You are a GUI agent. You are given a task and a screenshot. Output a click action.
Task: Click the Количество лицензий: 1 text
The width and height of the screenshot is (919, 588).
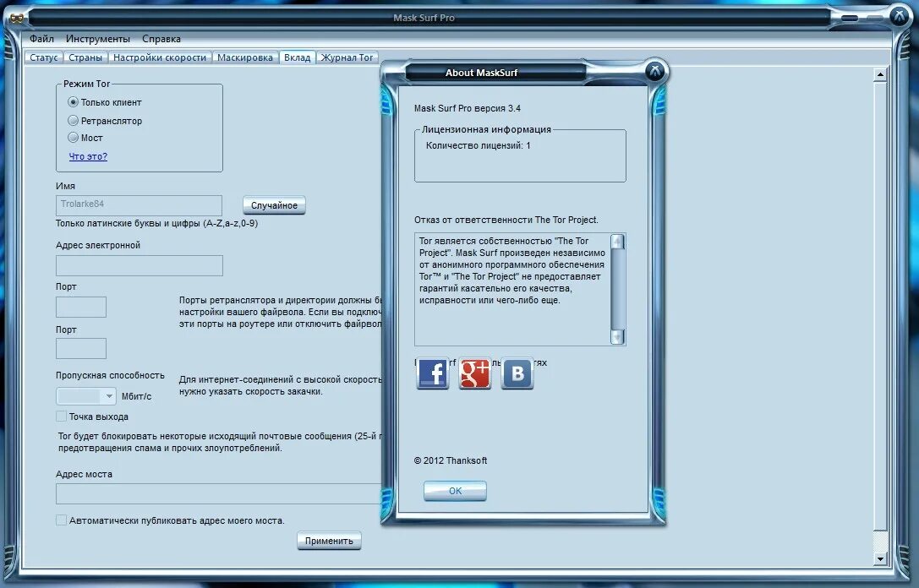point(479,145)
